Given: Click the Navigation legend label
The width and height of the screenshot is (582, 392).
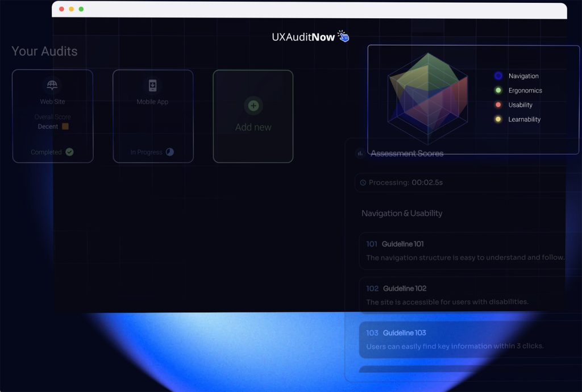Looking at the screenshot, I should pos(523,76).
